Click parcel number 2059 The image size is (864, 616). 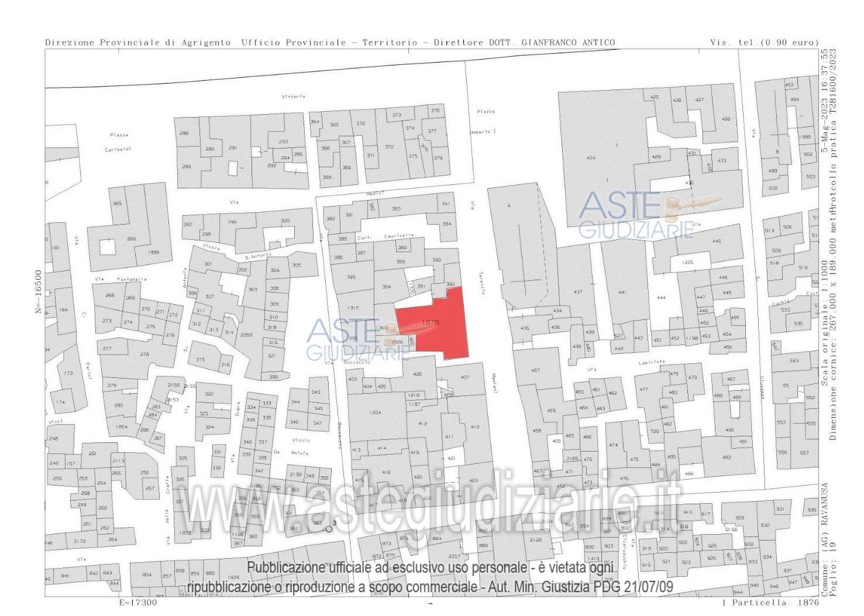coord(246,335)
